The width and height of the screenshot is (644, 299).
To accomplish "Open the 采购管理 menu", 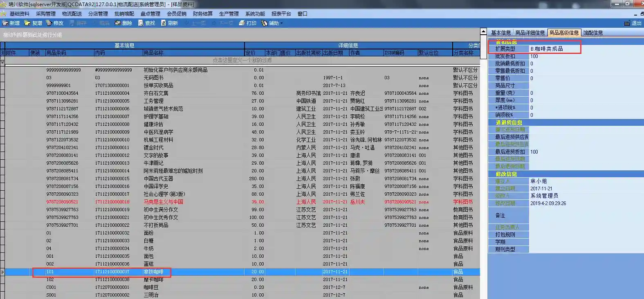I will pyautogui.click(x=45, y=14).
